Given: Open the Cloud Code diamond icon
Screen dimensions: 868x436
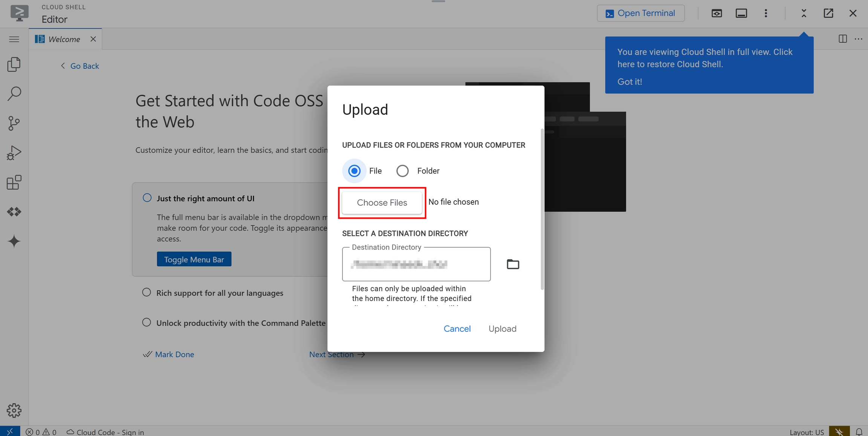Looking at the screenshot, I should click(14, 212).
